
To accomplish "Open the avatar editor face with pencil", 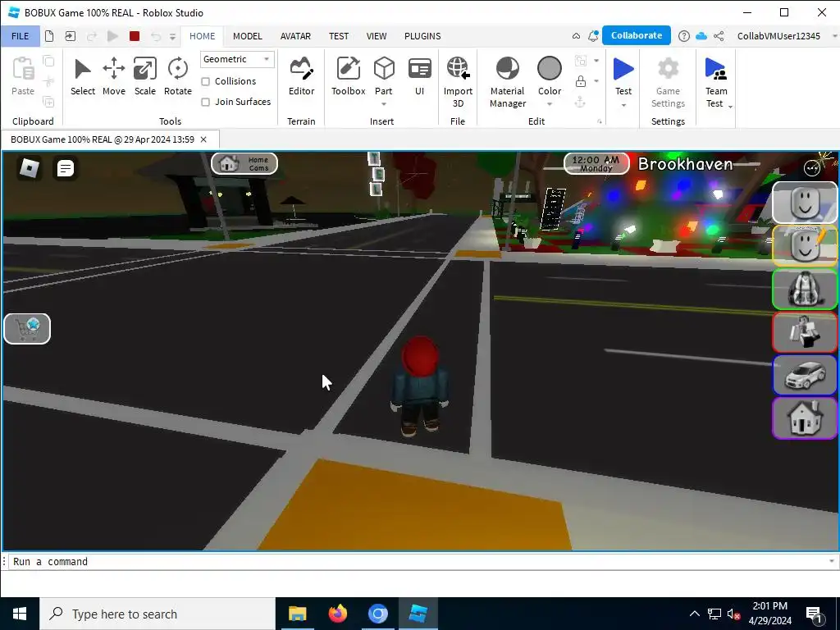I will 804,246.
